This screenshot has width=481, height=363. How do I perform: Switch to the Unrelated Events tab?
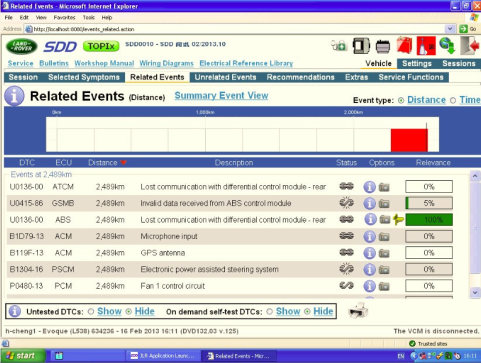(x=225, y=77)
